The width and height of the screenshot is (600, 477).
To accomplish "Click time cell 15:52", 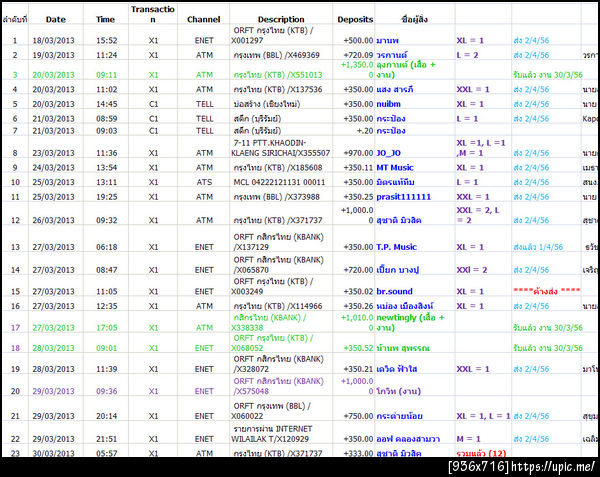I will click(106, 41).
